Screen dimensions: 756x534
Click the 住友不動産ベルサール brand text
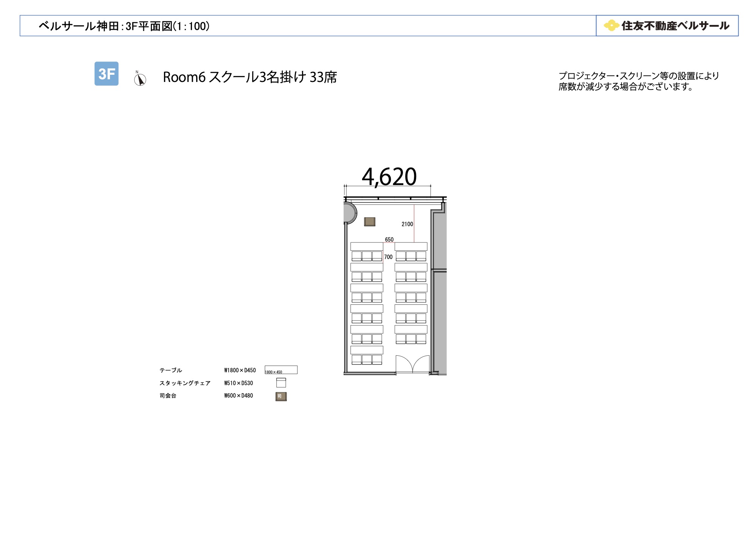(675, 26)
